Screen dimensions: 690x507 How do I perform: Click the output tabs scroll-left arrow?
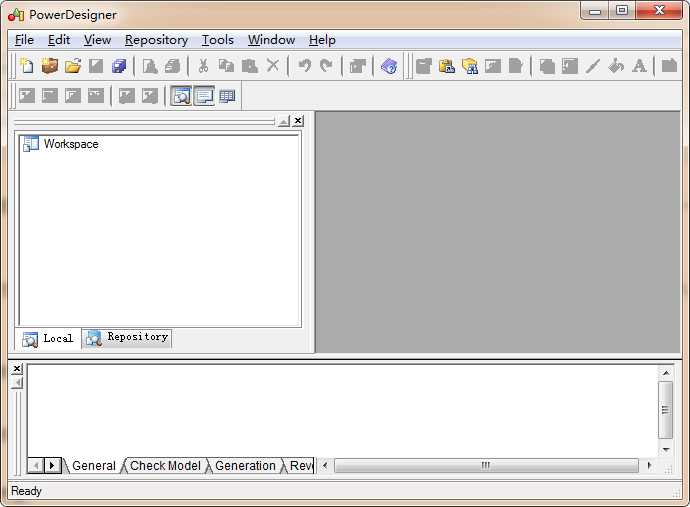(36, 465)
